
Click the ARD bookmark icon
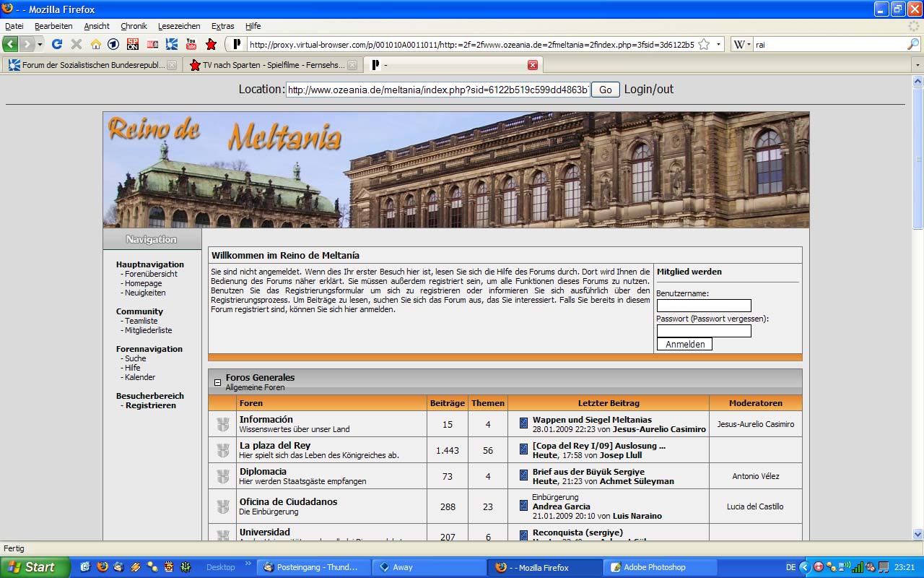(113, 44)
